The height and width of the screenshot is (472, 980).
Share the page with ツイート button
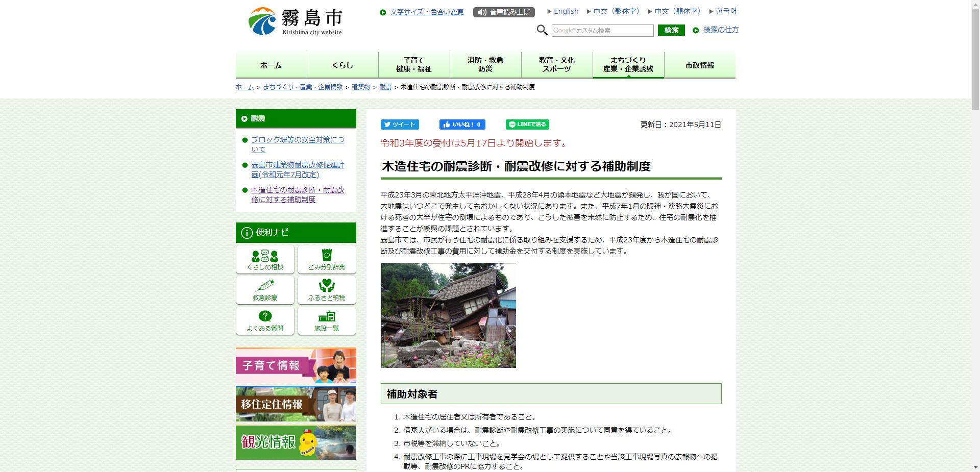[400, 125]
